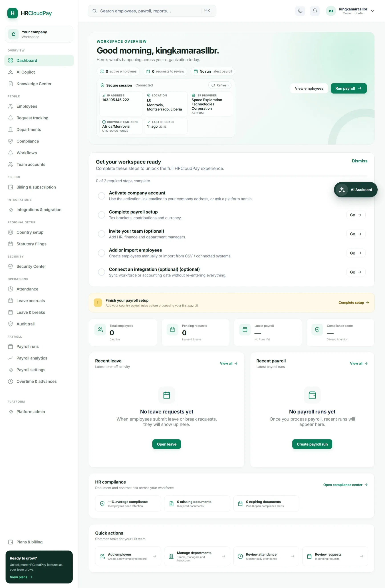
Task: Open Employees in sidebar
Action: pos(39,106)
